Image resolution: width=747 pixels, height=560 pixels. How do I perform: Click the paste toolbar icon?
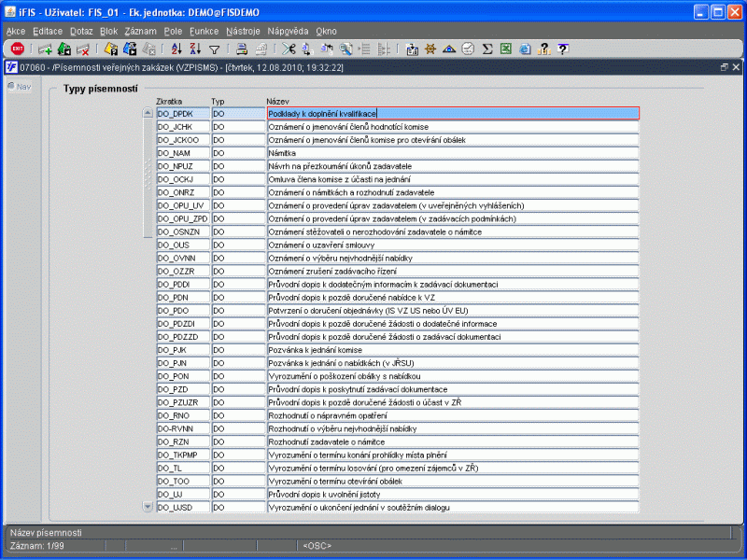[x=327, y=49]
